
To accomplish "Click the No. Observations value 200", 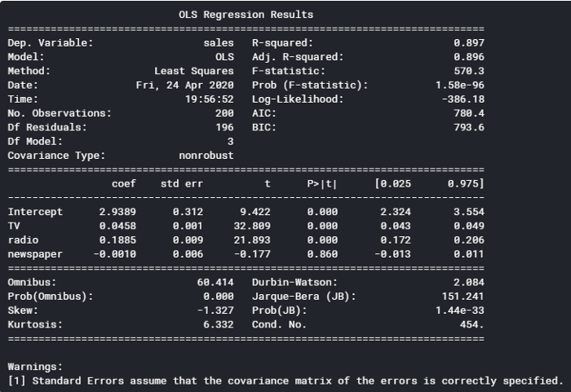I will [224, 113].
